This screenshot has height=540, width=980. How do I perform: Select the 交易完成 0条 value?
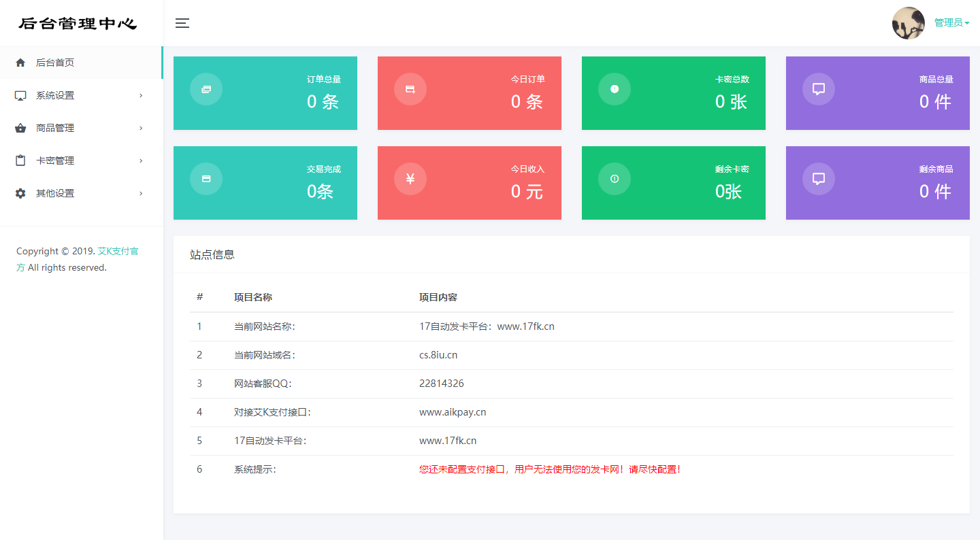tap(320, 192)
